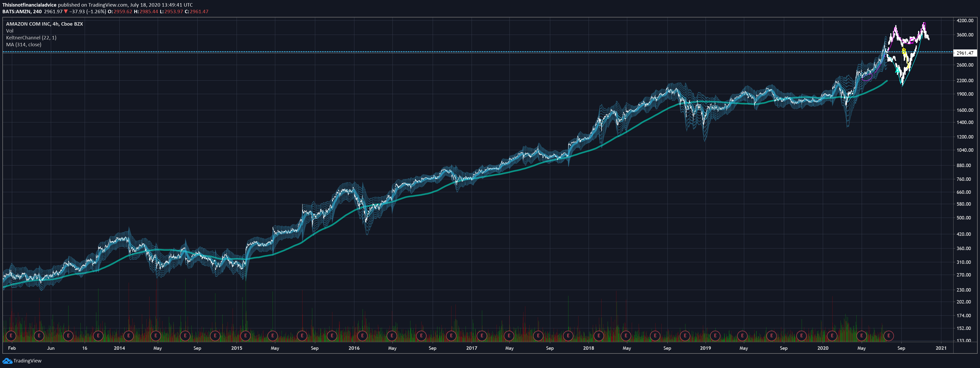Click the earnings E marker nearest 2018 label
Image resolution: width=980 pixels, height=368 pixels.
tap(598, 336)
